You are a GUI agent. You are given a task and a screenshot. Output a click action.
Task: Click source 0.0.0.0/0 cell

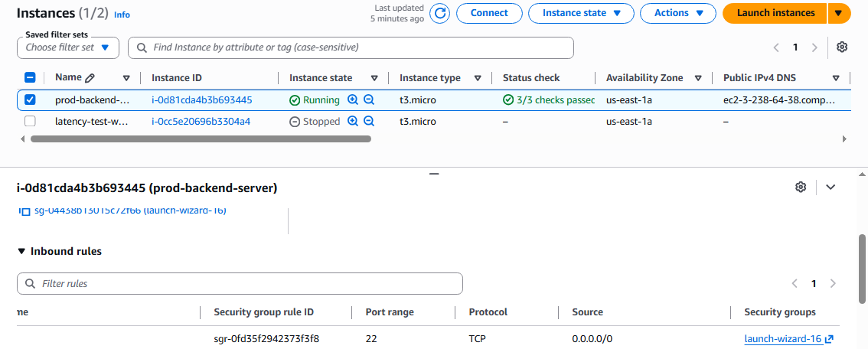click(592, 339)
